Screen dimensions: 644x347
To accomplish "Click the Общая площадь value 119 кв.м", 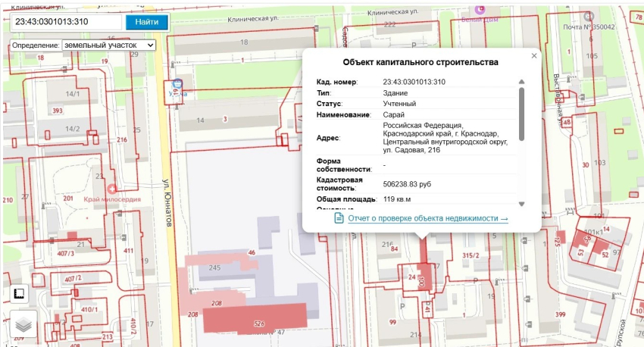I will point(397,199).
